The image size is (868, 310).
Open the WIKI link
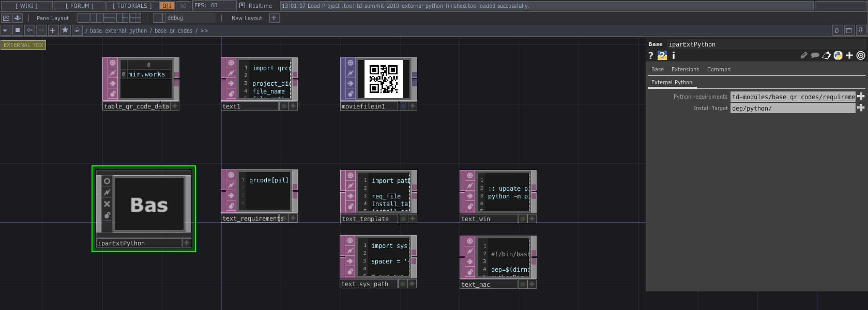click(26, 6)
